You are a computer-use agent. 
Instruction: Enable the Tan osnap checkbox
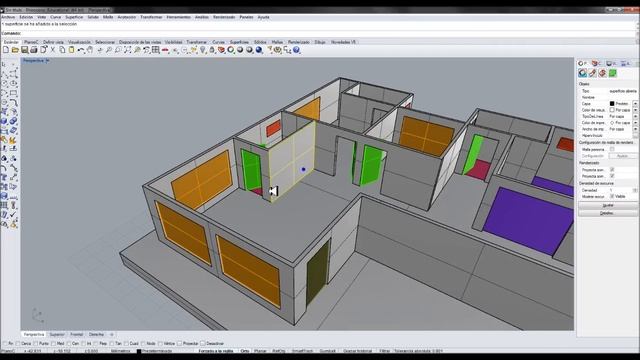click(x=111, y=344)
